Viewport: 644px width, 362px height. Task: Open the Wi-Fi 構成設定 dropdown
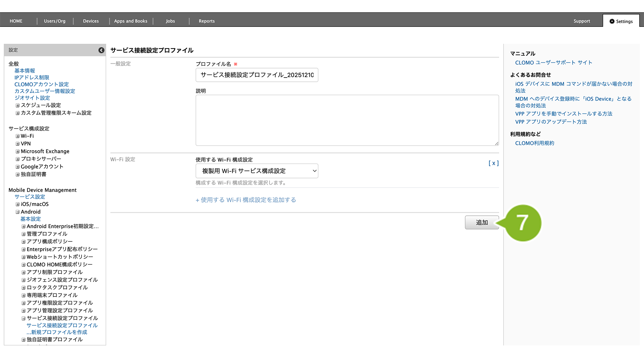(x=256, y=171)
